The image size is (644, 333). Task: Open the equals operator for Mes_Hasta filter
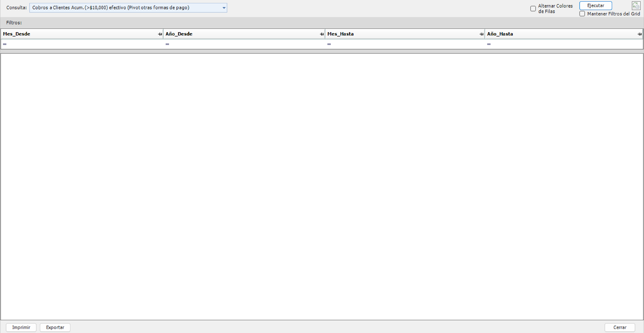click(x=329, y=44)
